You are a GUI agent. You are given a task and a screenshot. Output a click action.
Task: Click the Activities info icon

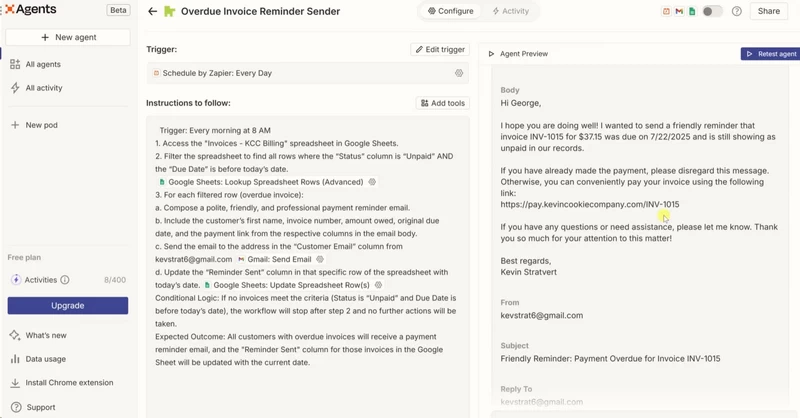pyautogui.click(x=65, y=280)
